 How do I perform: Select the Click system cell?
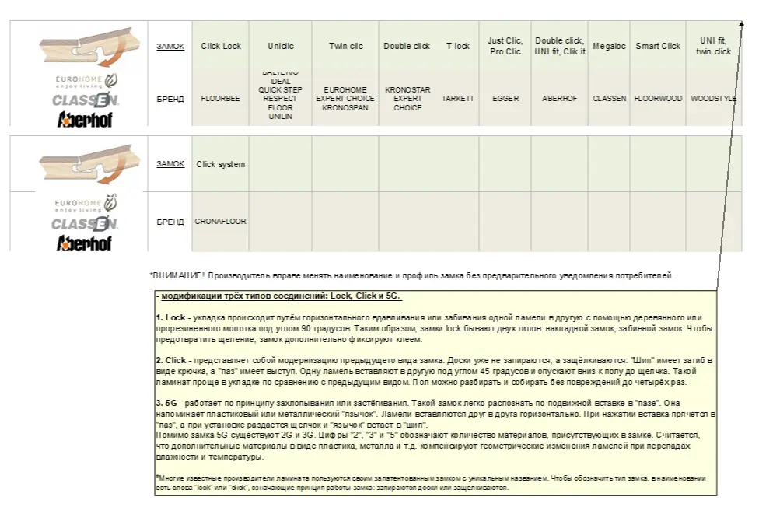(x=220, y=164)
